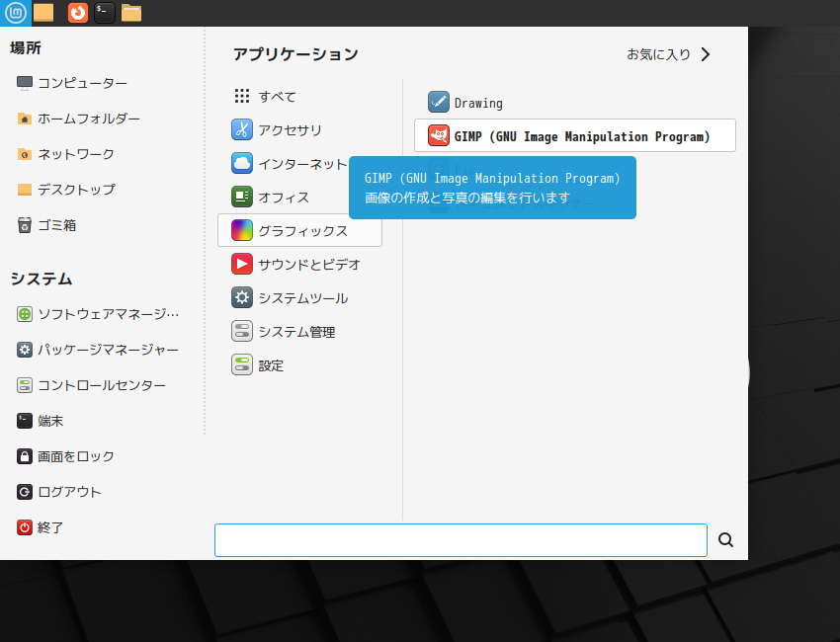Click the red power-off icon
The width and height of the screenshot is (840, 642).
click(24, 527)
